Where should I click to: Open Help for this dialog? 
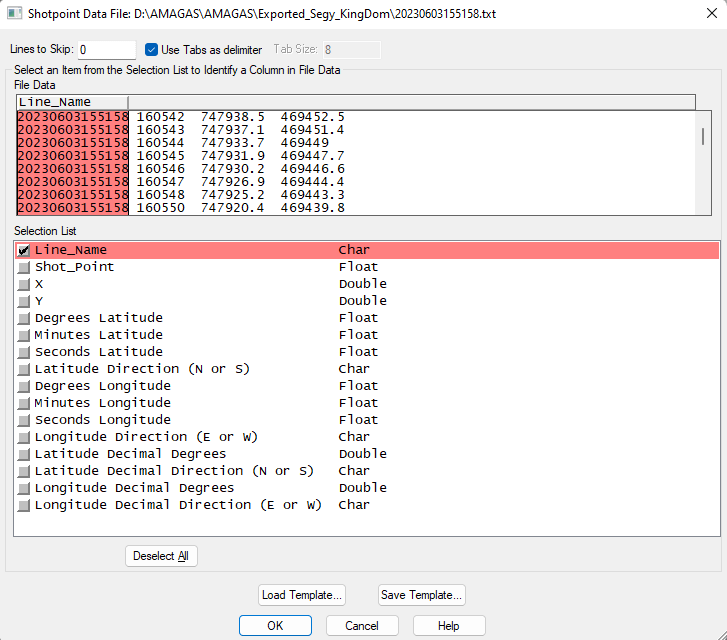coord(449,626)
